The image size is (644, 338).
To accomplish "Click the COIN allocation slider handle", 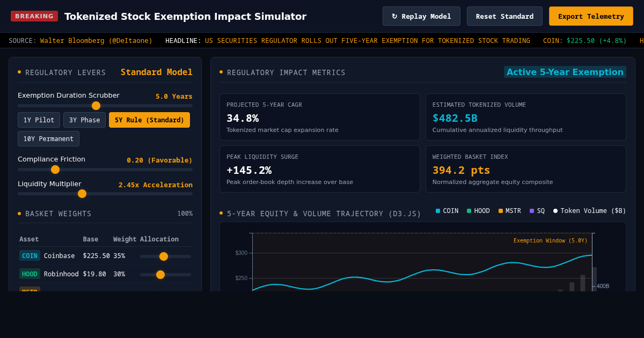I will click(164, 256).
